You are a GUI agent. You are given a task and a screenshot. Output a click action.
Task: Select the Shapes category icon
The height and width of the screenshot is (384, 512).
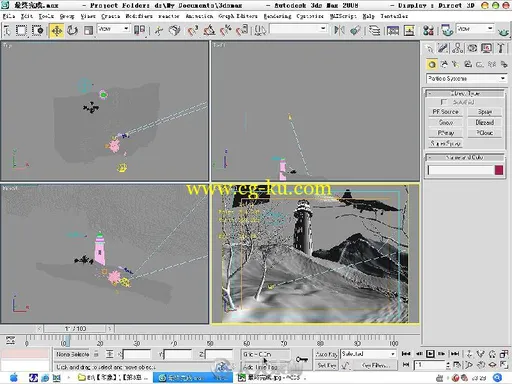point(444,64)
